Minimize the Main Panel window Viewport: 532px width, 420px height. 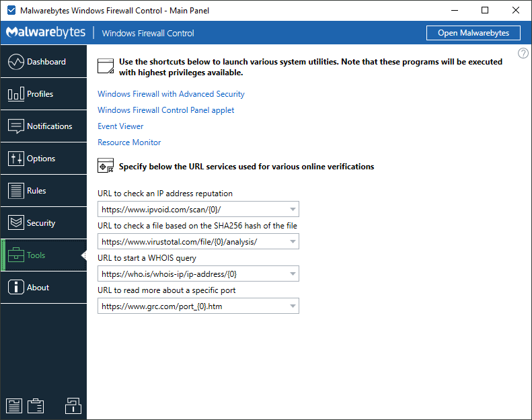[455, 11]
